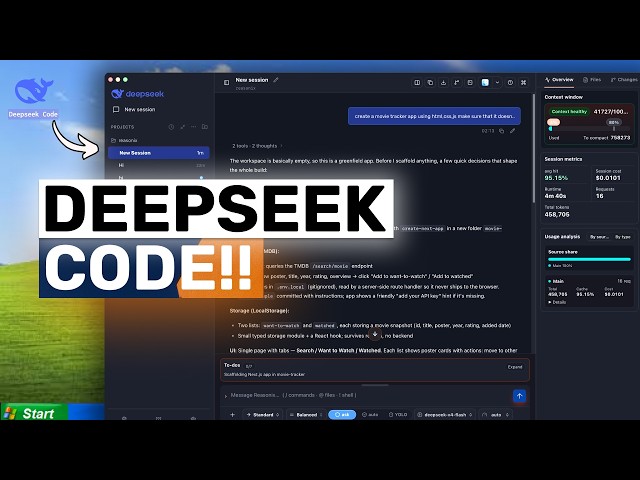Open the deepseek-v4-flash model dropdown

pos(445,415)
